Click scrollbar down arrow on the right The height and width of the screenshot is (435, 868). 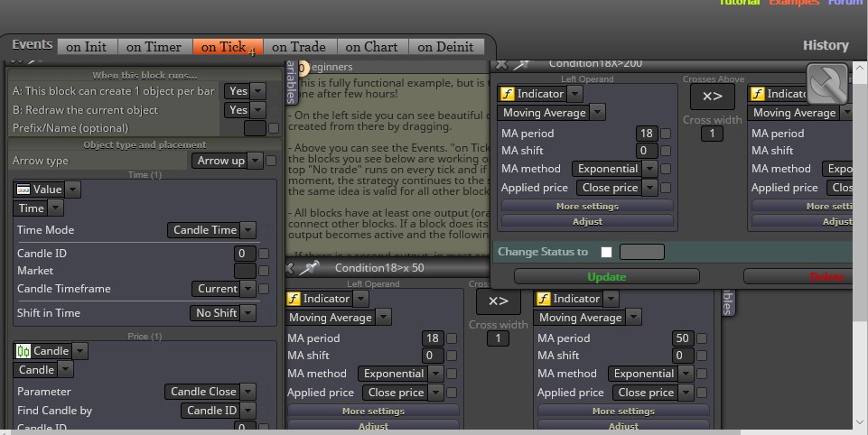click(860, 422)
